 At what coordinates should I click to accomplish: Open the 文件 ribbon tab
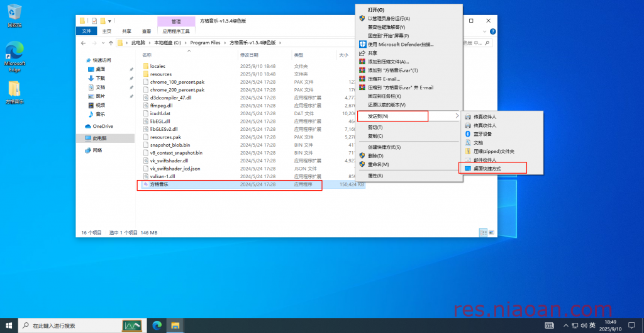pyautogui.click(x=87, y=31)
